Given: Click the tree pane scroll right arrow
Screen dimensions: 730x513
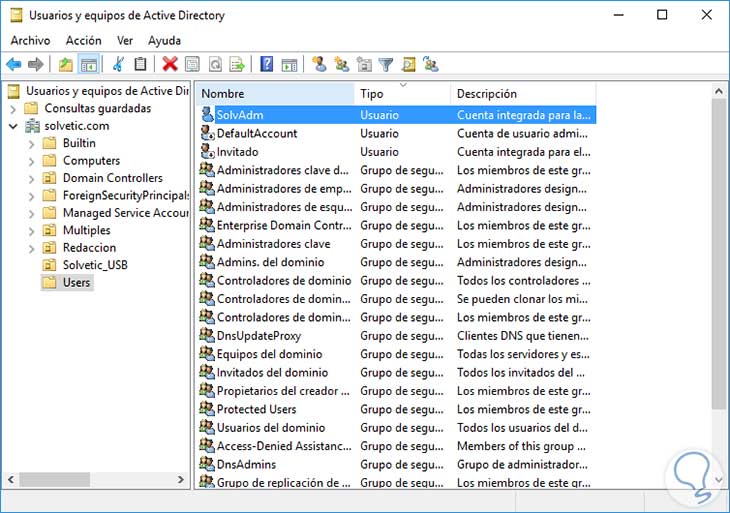Looking at the screenshot, I should click(181, 479).
